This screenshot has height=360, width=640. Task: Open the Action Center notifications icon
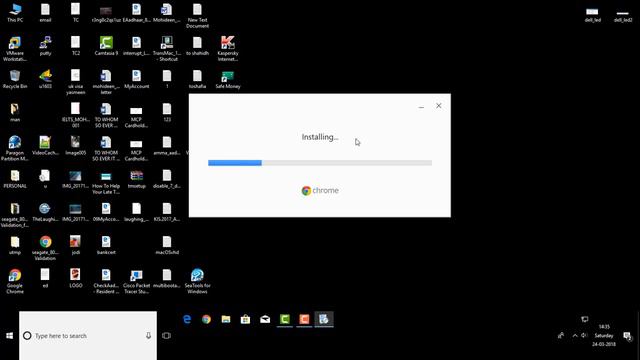pos(628,336)
